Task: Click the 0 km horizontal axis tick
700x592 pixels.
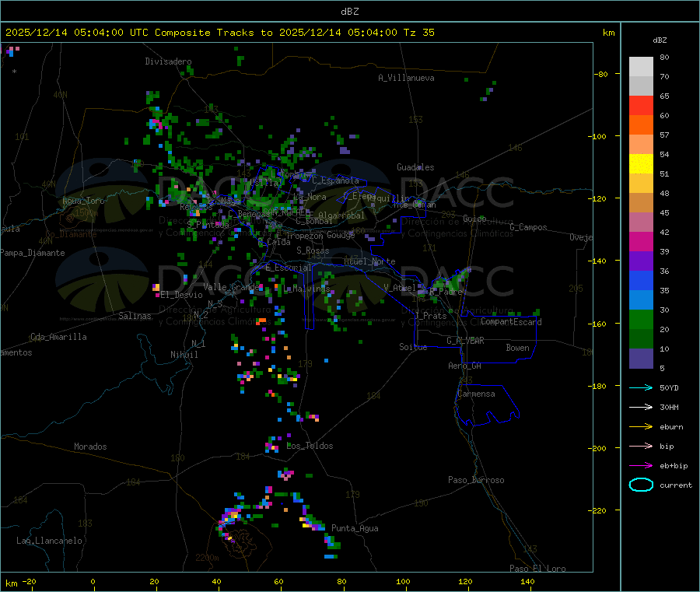Action: [93, 582]
